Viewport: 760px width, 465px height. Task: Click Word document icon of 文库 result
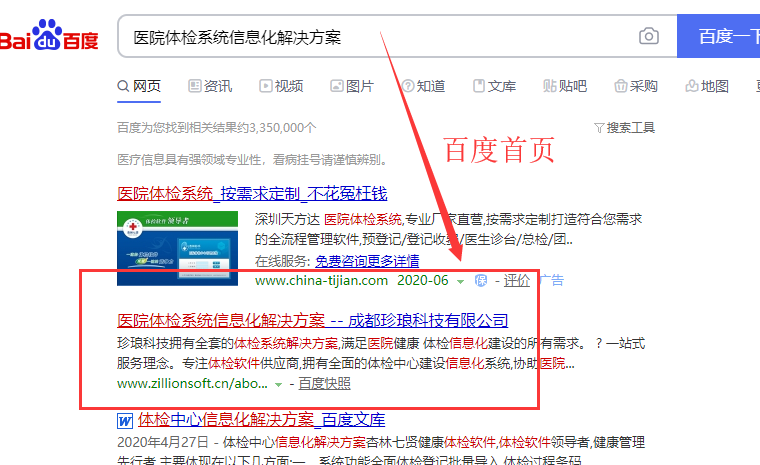125,420
